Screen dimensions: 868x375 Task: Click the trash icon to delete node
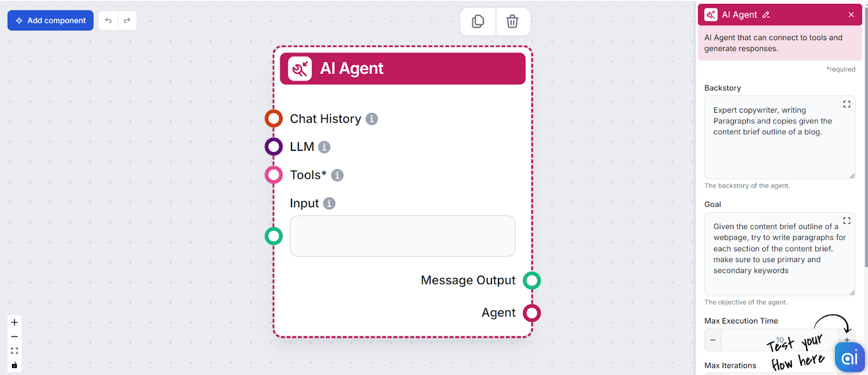(x=513, y=21)
